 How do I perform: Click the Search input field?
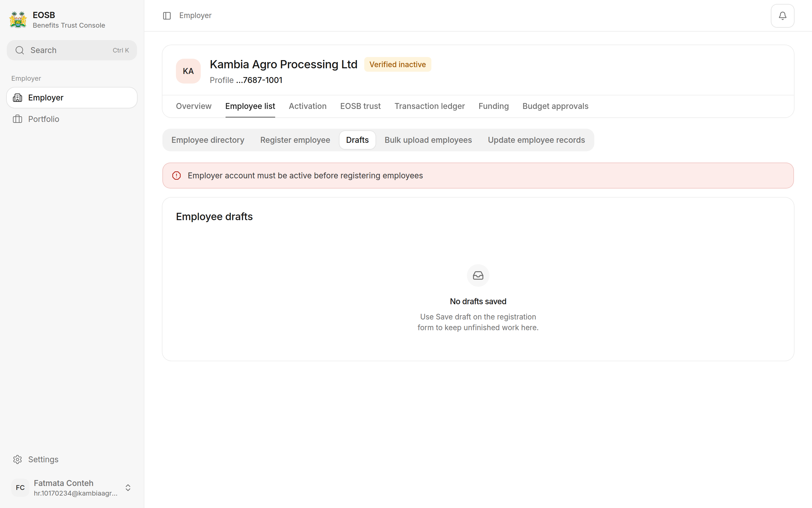72,51
